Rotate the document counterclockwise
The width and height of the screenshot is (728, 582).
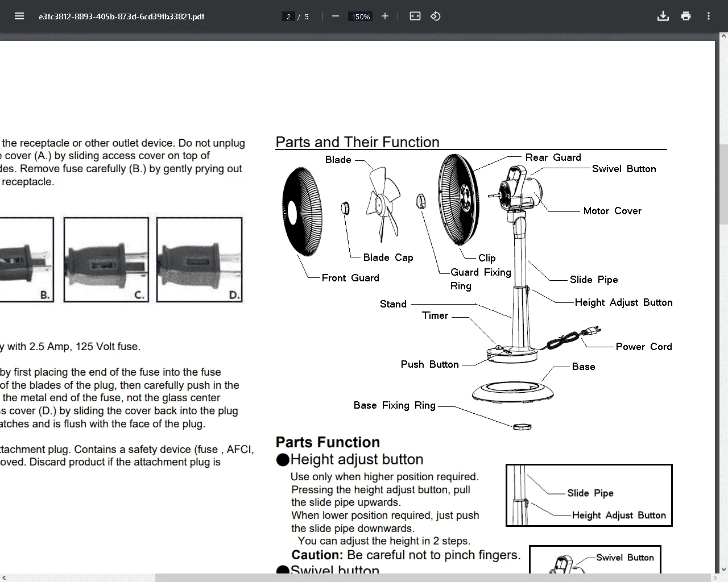click(x=436, y=16)
